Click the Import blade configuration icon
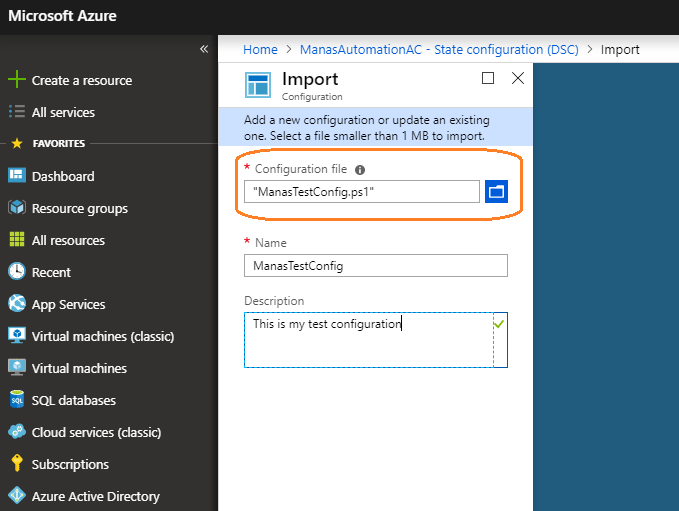Image resolution: width=679 pixels, height=511 pixels. (258, 85)
